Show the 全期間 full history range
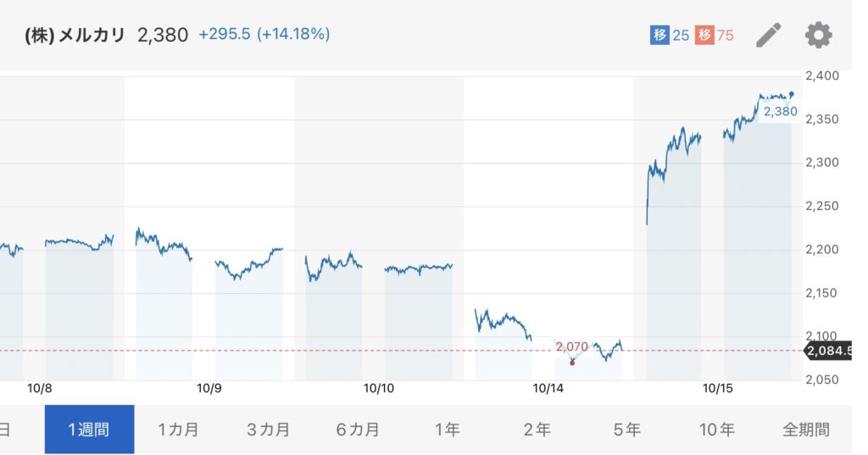Viewport: 868px width, 455px height. click(805, 430)
